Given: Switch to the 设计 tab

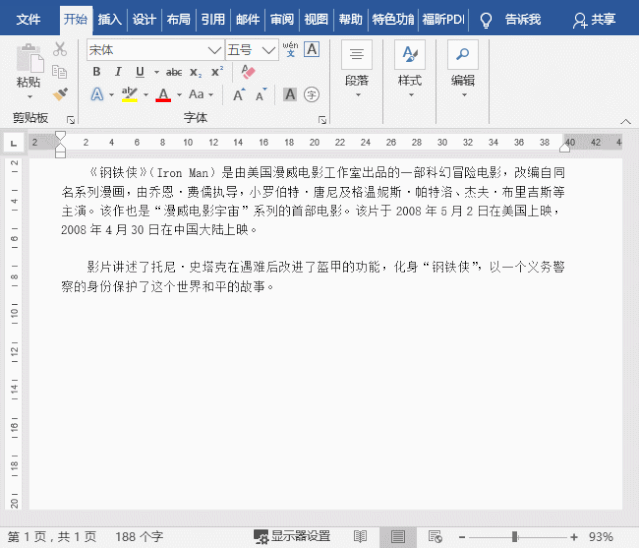Looking at the screenshot, I should pos(144,19).
